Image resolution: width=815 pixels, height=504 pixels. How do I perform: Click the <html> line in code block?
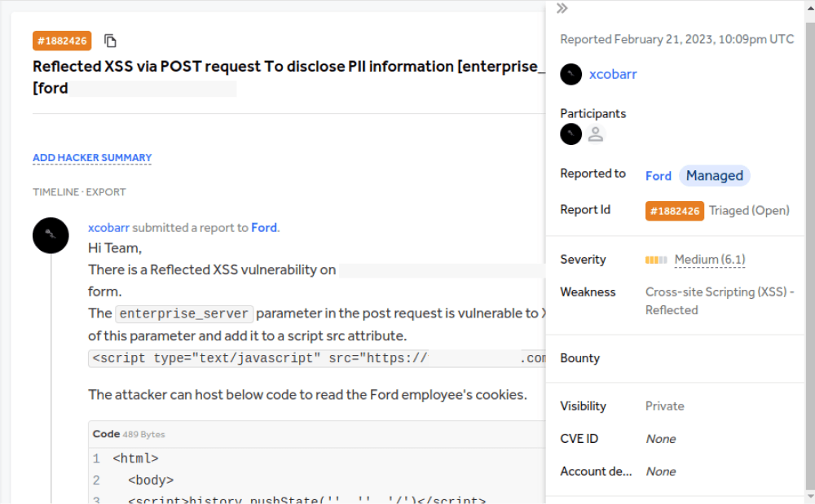pyautogui.click(x=135, y=459)
